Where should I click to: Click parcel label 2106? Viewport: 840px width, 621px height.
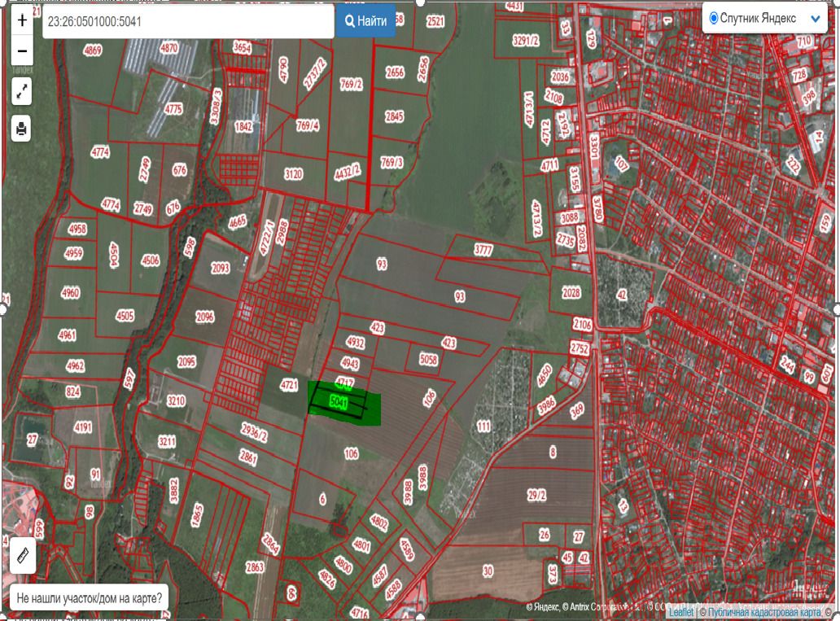(x=582, y=324)
